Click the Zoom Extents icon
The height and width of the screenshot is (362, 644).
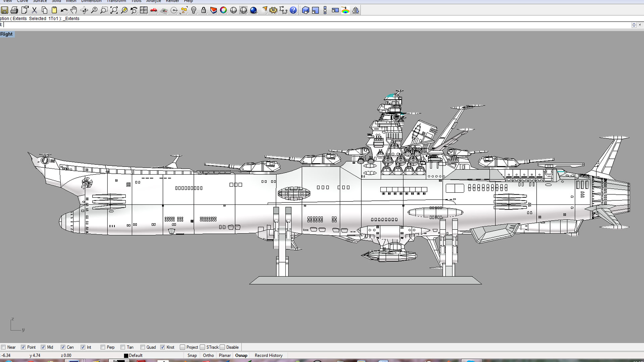[x=114, y=10]
